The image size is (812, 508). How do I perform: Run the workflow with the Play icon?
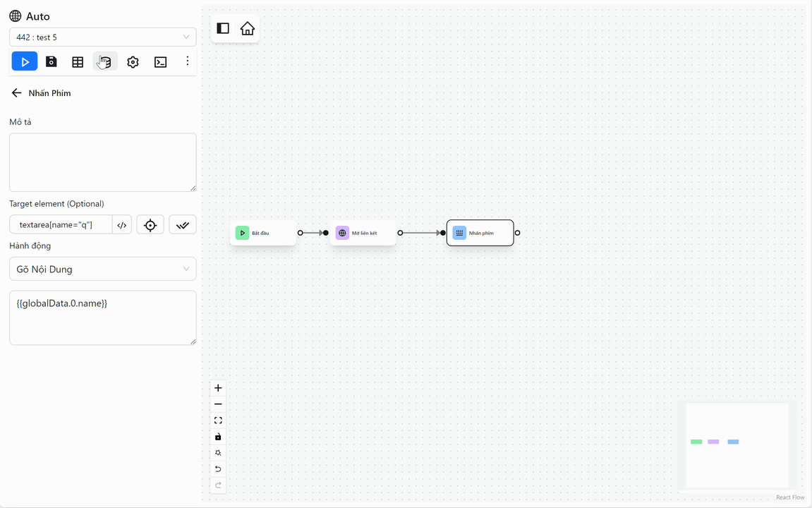[x=24, y=61]
